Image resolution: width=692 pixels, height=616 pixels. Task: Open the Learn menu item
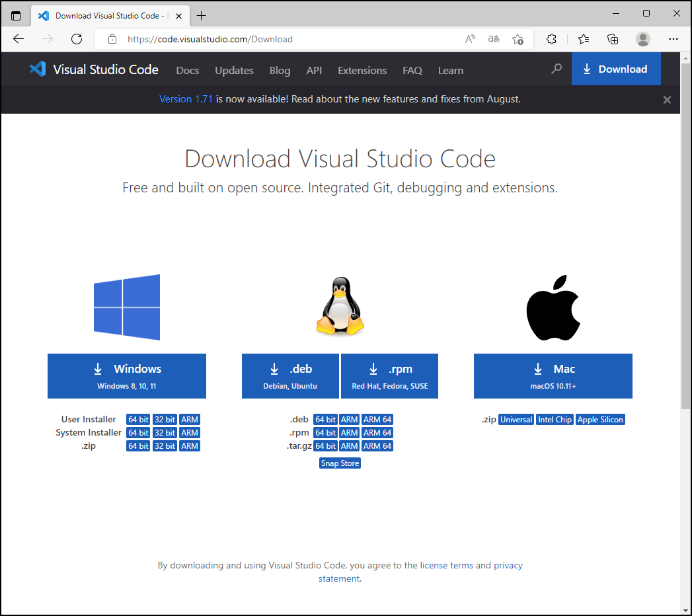[x=451, y=71]
